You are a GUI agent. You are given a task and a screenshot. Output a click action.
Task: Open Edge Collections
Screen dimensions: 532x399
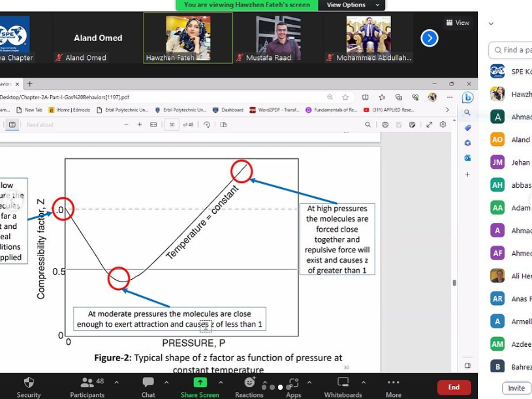(x=399, y=97)
